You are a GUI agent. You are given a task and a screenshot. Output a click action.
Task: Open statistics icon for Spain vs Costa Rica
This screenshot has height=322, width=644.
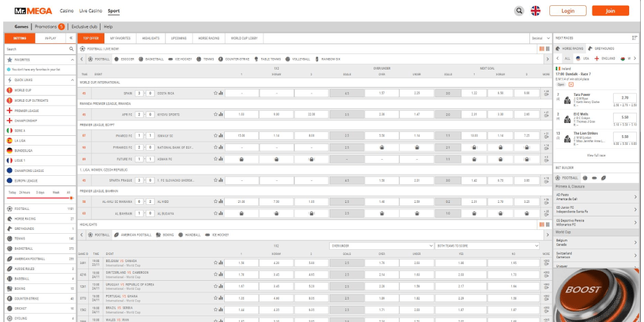[x=220, y=93]
